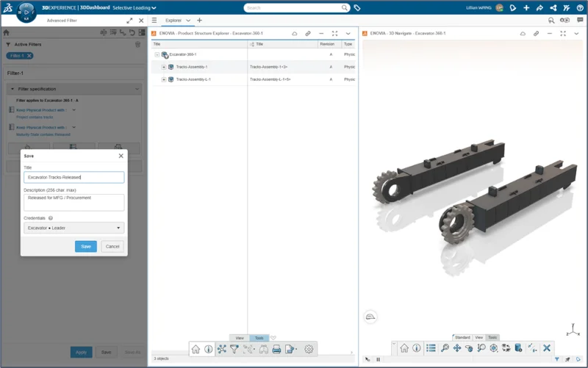The width and height of the screenshot is (588, 368).
Task: Open the Credentials dropdown
Action: coord(73,228)
